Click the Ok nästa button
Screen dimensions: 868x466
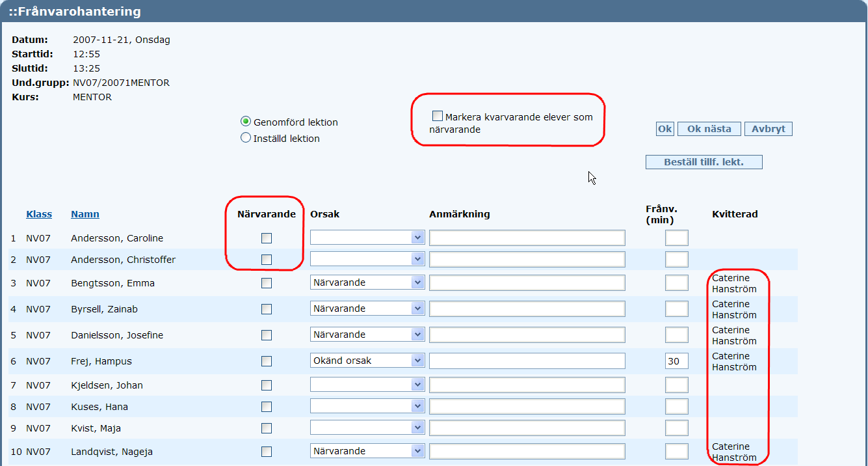pos(709,129)
